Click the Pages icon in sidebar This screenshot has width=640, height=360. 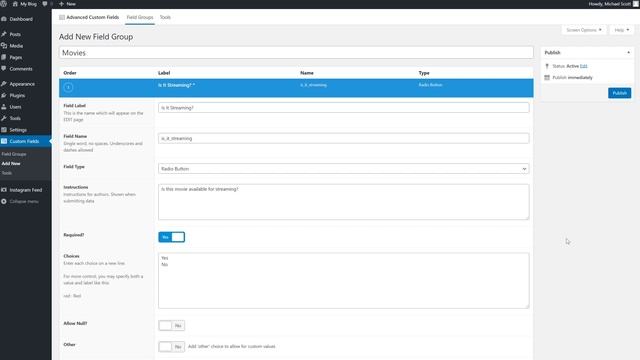[x=4, y=57]
